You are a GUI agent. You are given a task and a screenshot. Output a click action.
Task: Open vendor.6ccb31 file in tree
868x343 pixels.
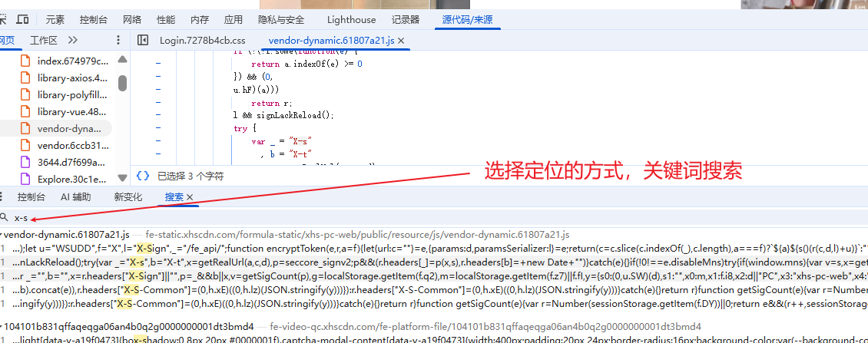tap(73, 146)
